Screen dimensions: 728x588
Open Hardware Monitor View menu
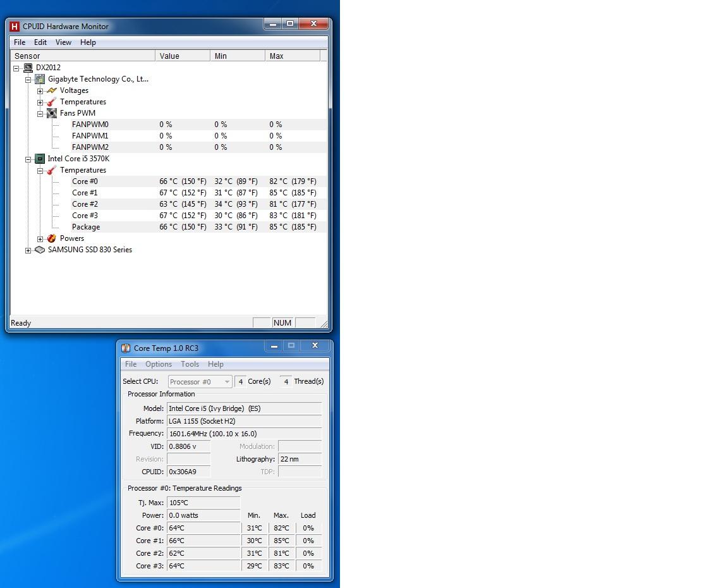pyautogui.click(x=64, y=42)
